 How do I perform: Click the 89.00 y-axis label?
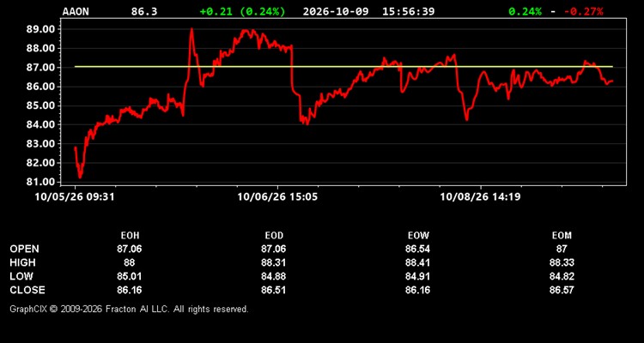tap(40, 29)
